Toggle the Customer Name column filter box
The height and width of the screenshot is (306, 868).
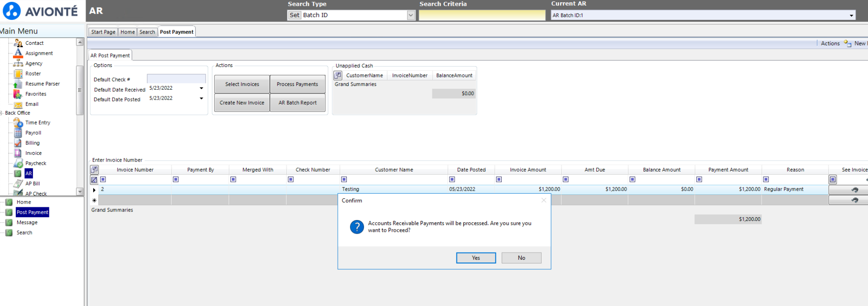point(344,180)
